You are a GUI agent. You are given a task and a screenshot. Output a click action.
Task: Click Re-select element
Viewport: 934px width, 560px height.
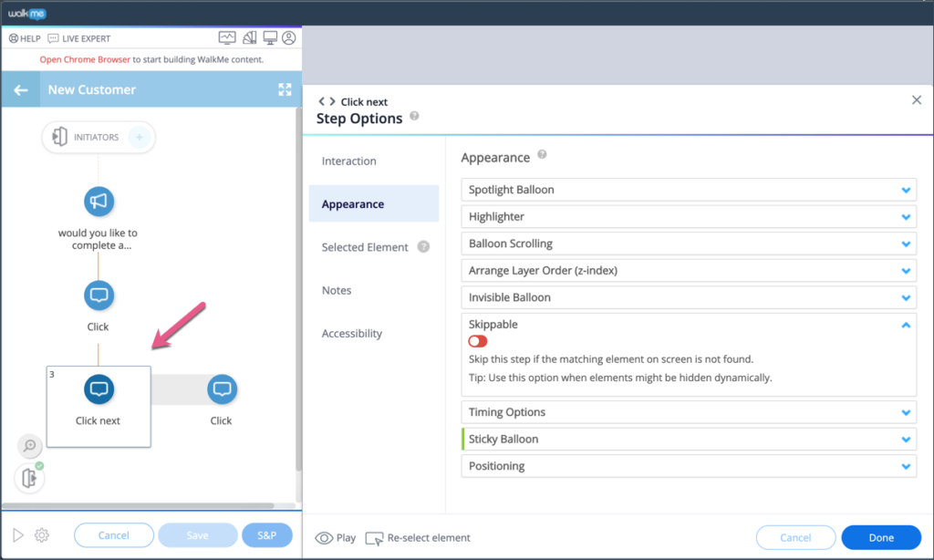[x=419, y=538]
